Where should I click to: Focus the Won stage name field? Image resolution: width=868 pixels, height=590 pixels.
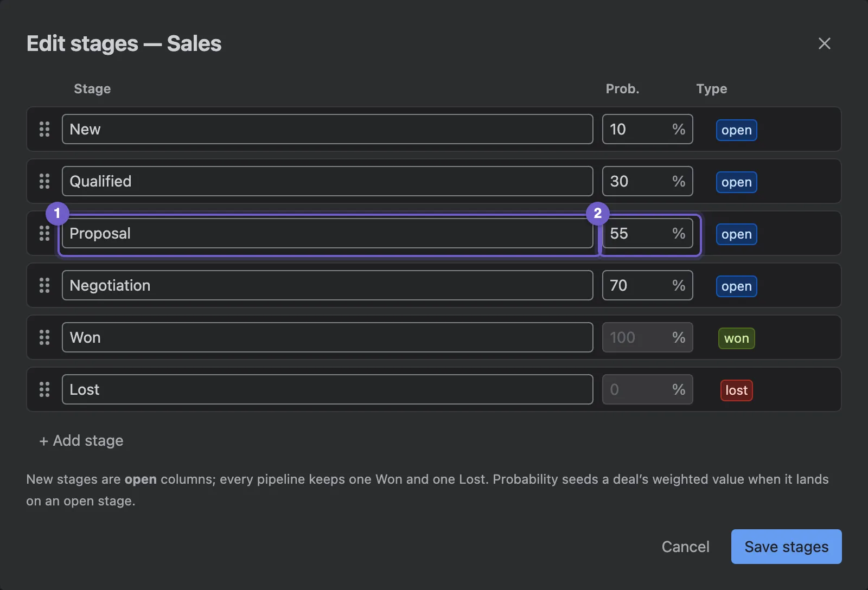[327, 337]
